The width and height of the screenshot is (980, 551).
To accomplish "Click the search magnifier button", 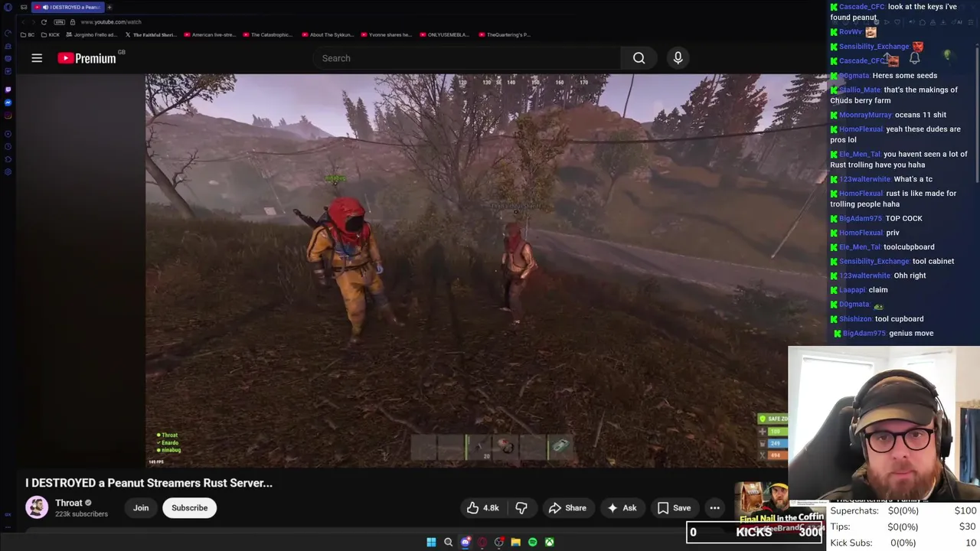I will point(639,58).
